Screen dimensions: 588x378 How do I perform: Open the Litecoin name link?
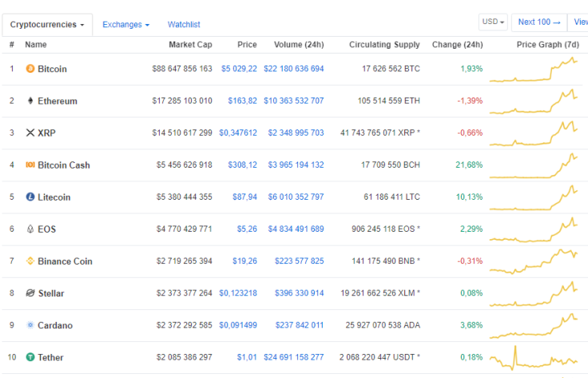click(54, 197)
